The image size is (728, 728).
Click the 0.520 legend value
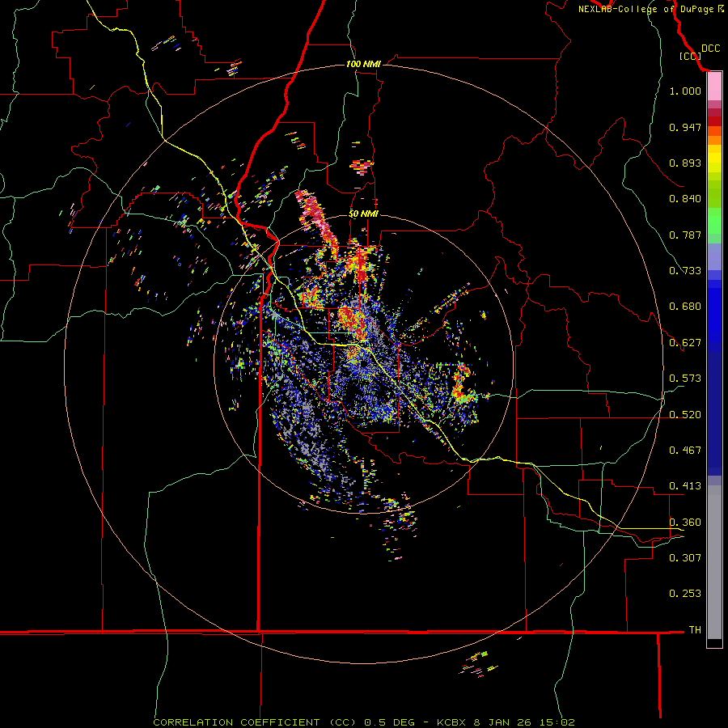click(x=685, y=415)
